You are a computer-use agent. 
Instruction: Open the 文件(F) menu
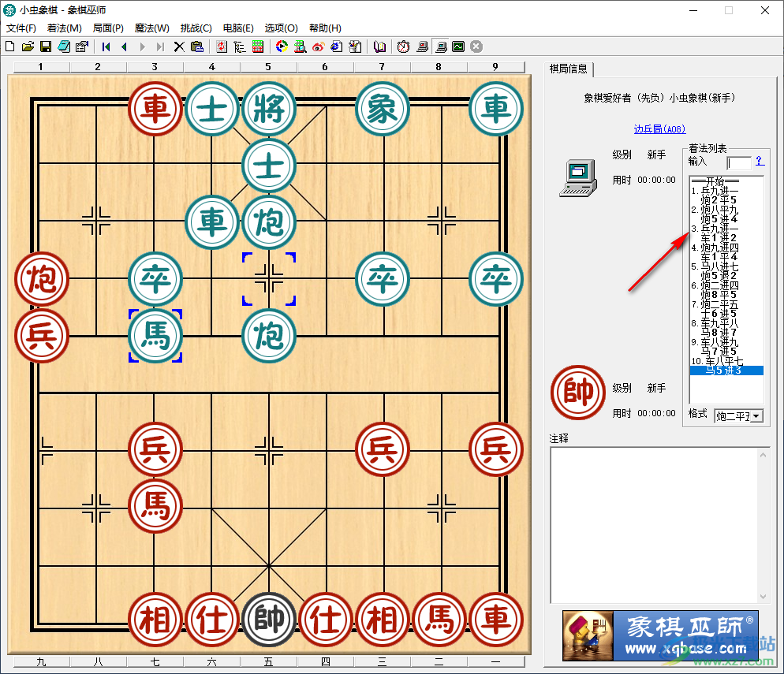(21, 28)
